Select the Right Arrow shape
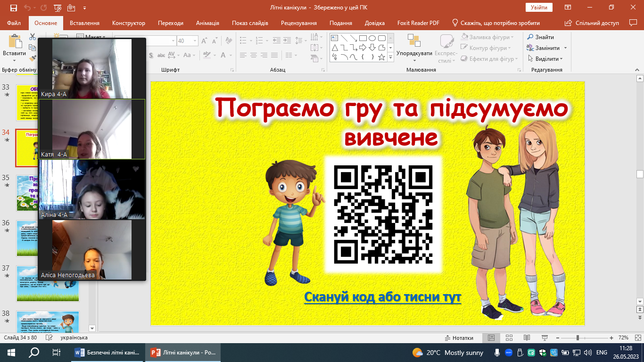Image resolution: width=644 pixels, height=362 pixels. 363,48
